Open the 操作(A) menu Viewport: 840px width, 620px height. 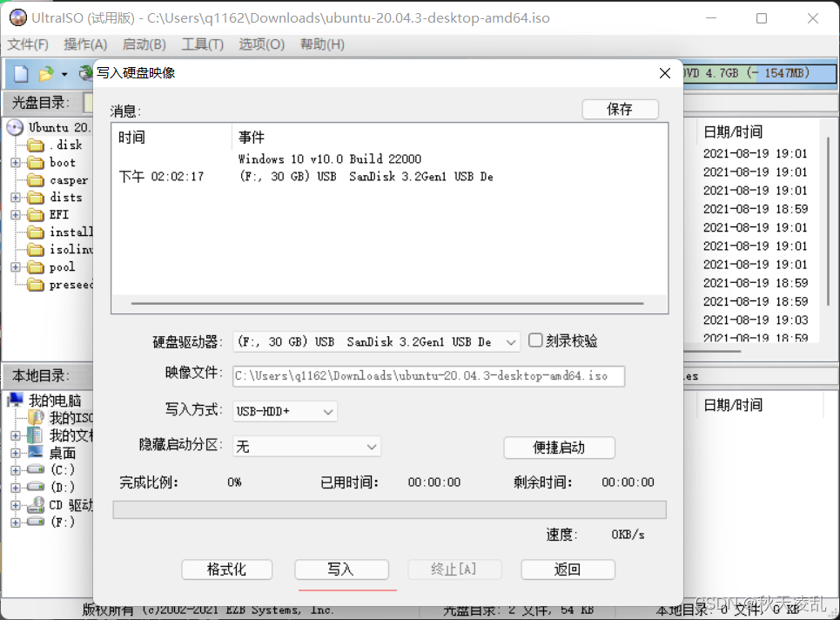[85, 44]
